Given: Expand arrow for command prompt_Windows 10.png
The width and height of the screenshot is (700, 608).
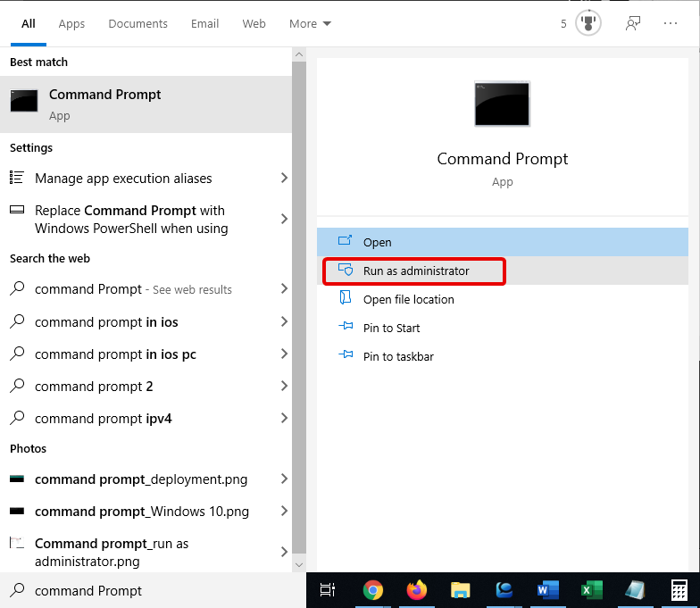Looking at the screenshot, I should (x=284, y=511).
